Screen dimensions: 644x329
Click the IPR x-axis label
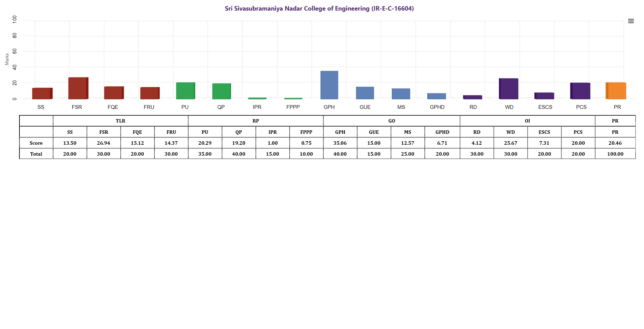[x=257, y=107]
